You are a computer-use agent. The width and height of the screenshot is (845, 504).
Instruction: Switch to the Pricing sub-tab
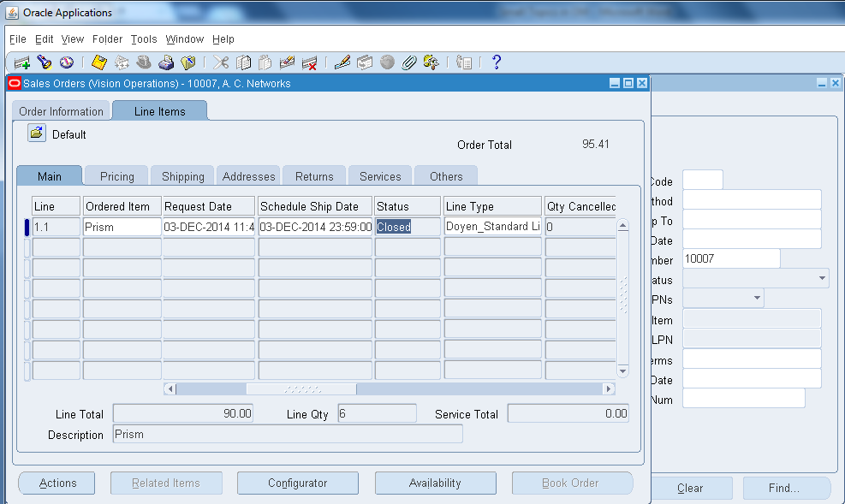coord(117,176)
